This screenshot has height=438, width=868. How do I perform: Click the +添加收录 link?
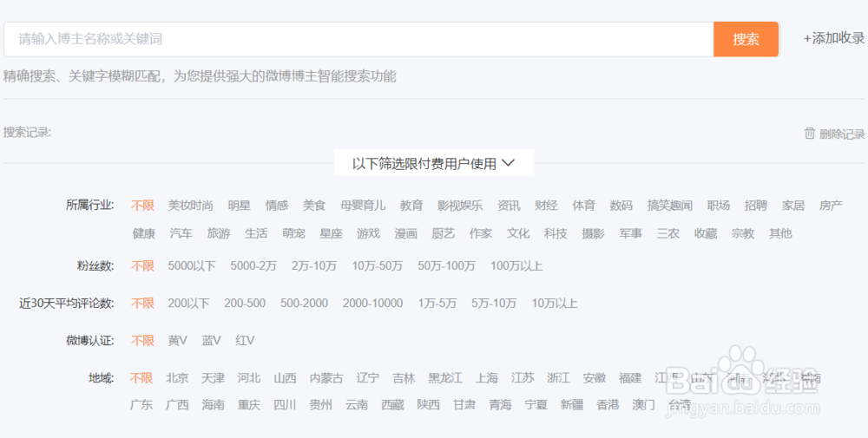coord(833,39)
